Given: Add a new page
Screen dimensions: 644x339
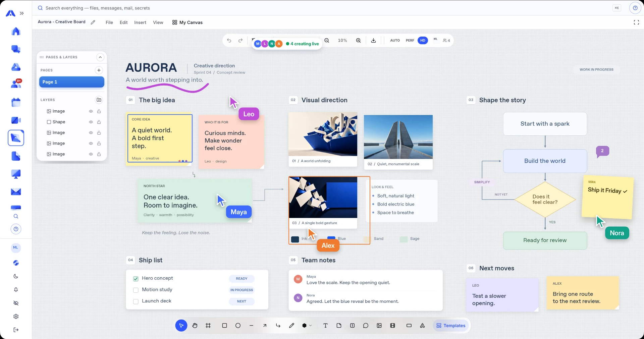Looking at the screenshot, I should tap(99, 70).
